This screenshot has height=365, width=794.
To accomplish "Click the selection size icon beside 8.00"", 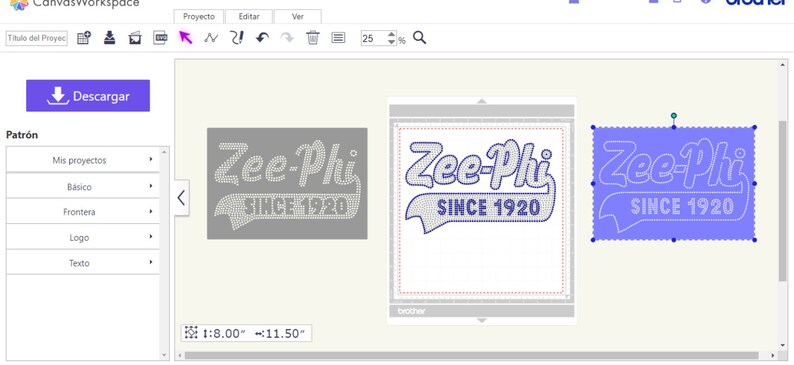I will pos(191,333).
